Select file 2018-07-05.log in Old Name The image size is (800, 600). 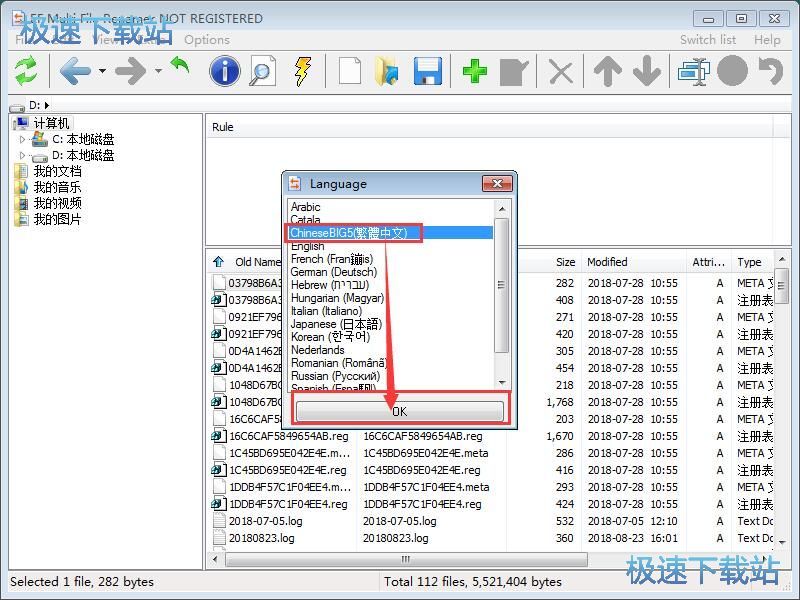point(265,521)
